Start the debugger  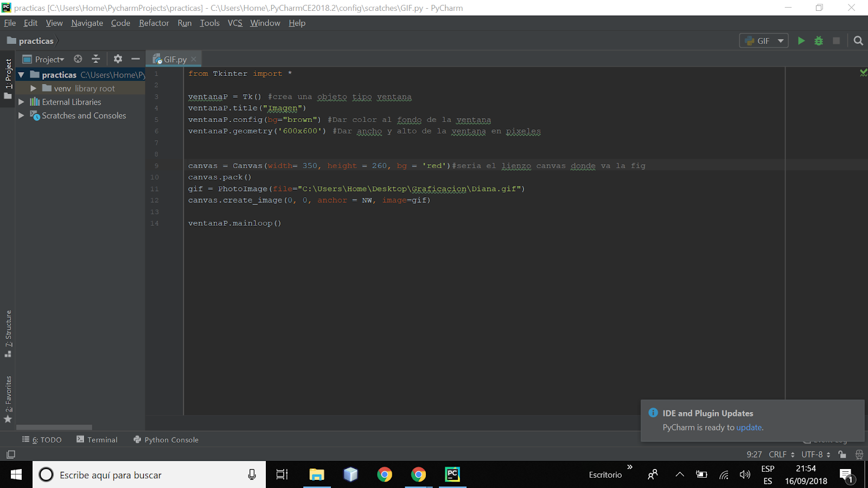(x=818, y=40)
